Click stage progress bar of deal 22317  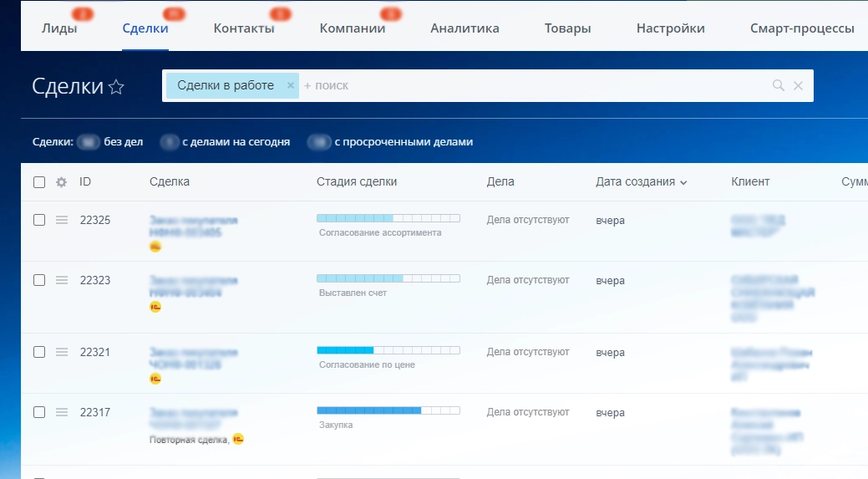388,410
